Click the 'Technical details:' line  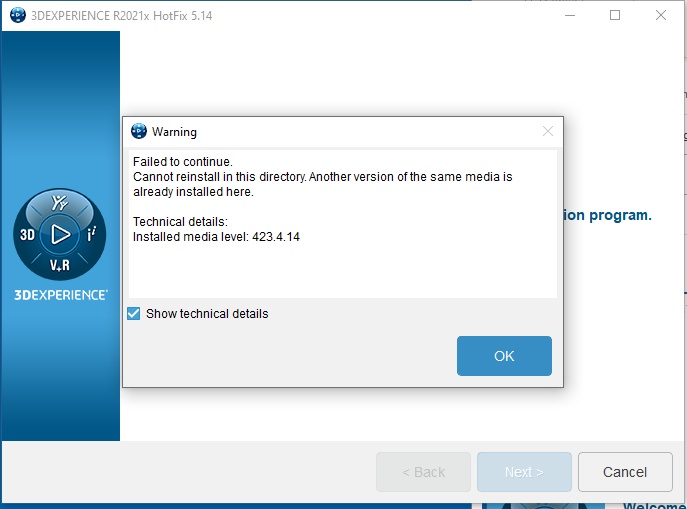coord(181,222)
